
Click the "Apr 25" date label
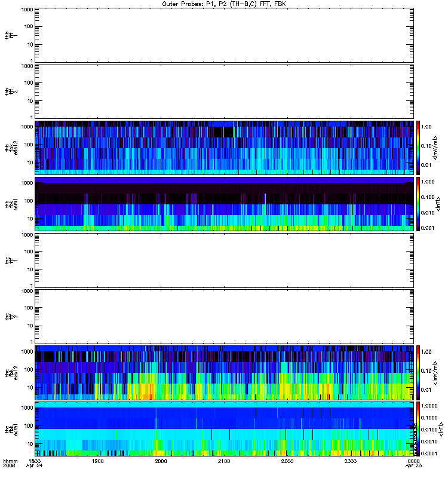pos(413,466)
